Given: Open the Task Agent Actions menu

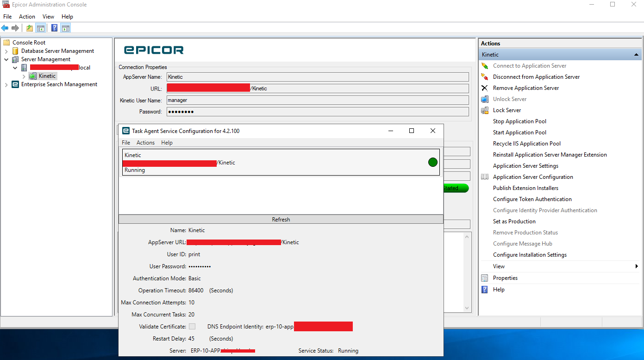Looking at the screenshot, I should pyautogui.click(x=145, y=143).
